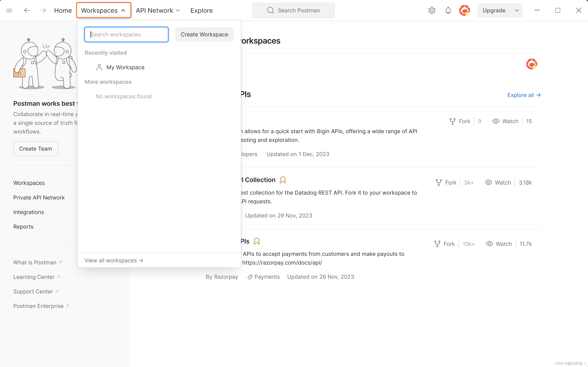Open settings gear icon

click(432, 10)
